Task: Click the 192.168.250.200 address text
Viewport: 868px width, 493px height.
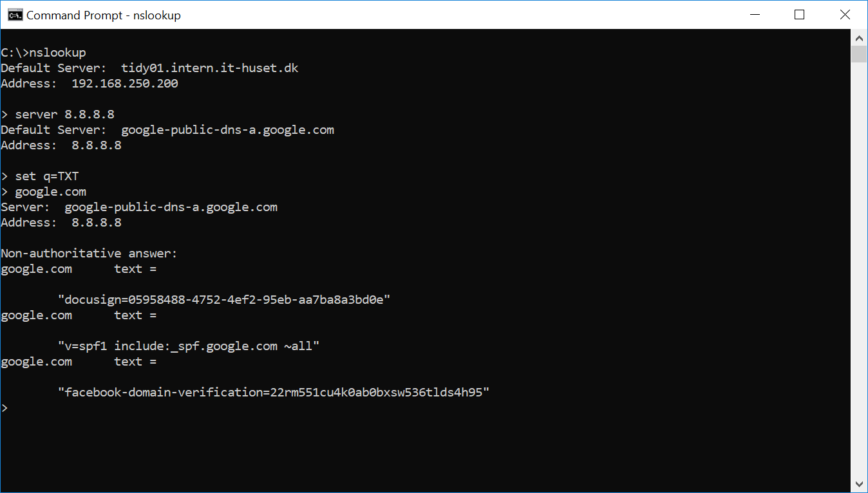Action: tap(125, 83)
